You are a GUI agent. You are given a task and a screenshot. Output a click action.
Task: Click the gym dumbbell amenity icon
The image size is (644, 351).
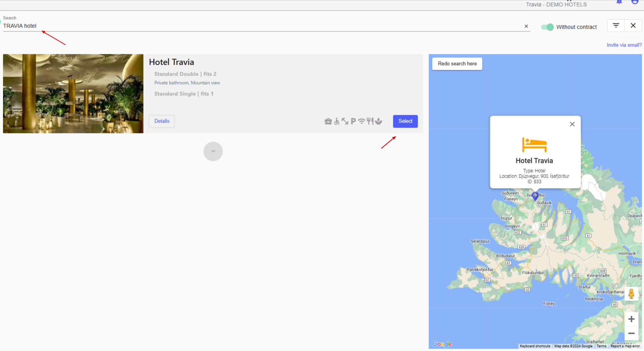click(x=345, y=121)
